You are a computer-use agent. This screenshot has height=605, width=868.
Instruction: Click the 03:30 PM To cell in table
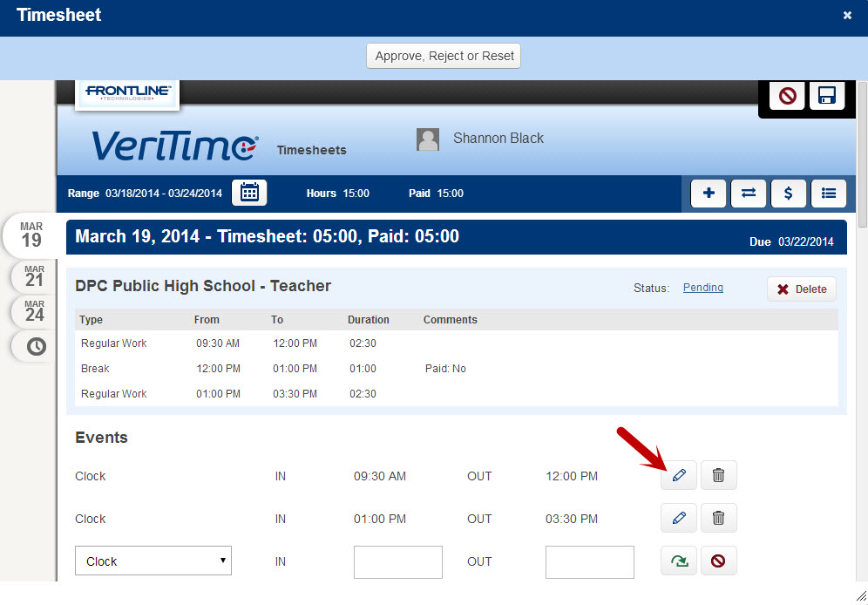click(x=295, y=394)
